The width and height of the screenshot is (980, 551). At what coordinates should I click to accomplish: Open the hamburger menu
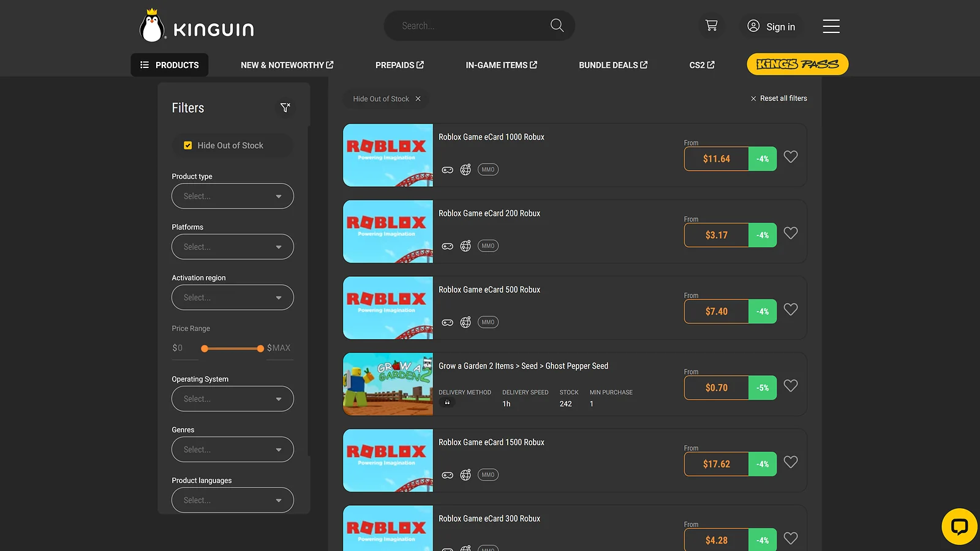[x=831, y=26]
